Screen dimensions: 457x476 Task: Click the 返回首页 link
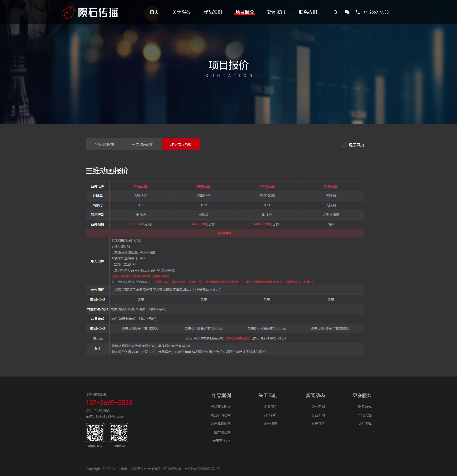pyautogui.click(x=356, y=145)
